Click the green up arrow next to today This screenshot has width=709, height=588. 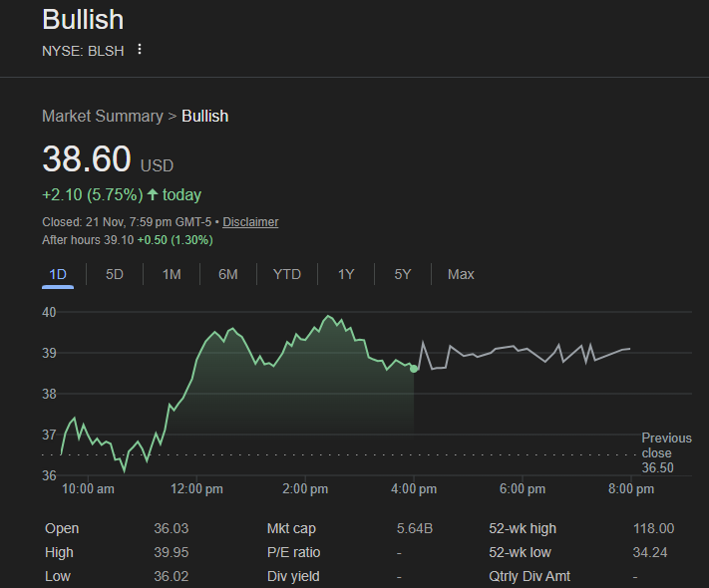(152, 194)
